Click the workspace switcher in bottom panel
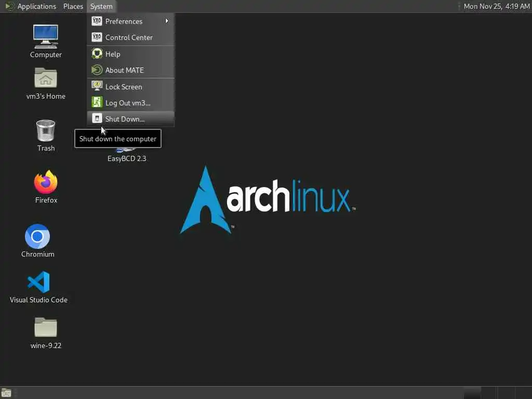The image size is (532, 399). [497, 393]
